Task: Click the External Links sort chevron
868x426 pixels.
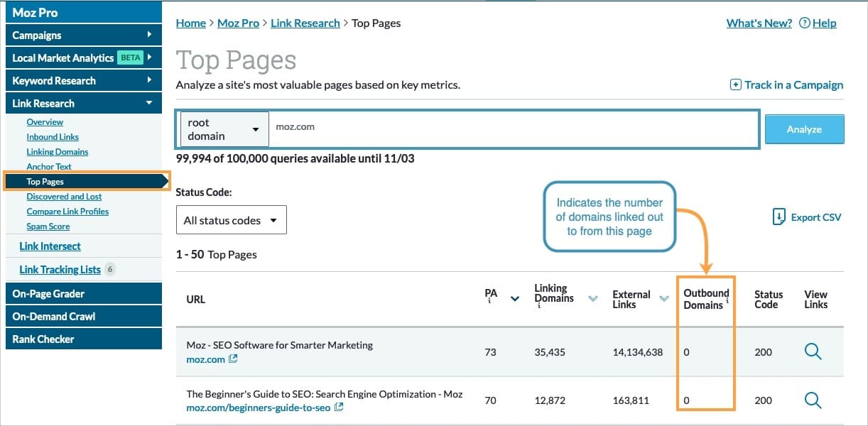Action: [663, 299]
